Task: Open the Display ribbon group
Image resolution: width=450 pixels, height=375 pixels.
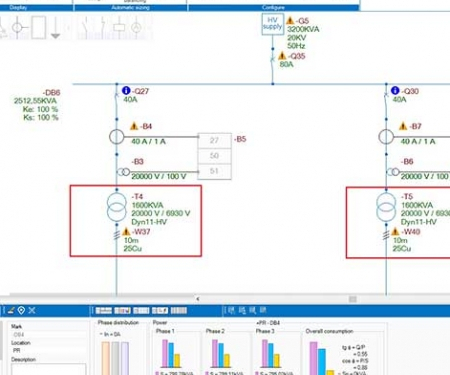Action: coord(18,7)
